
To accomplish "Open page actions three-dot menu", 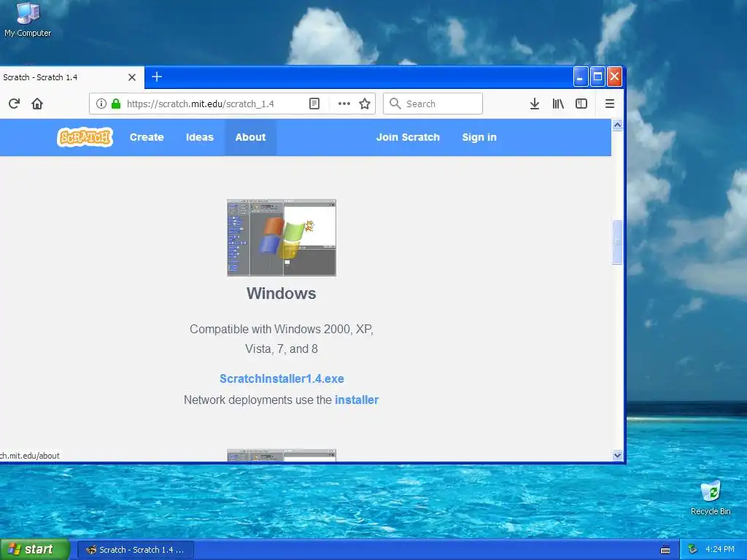I will pyautogui.click(x=344, y=104).
